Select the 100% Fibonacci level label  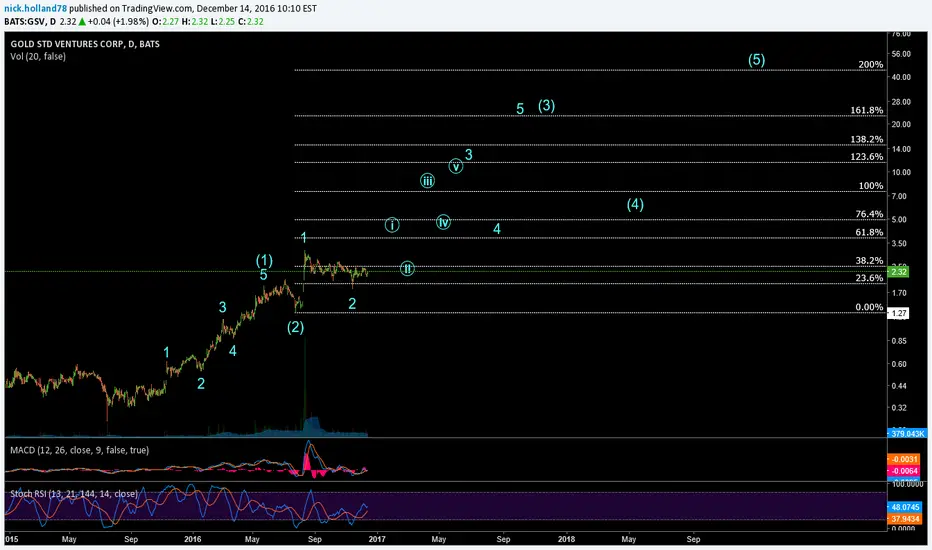[870, 186]
